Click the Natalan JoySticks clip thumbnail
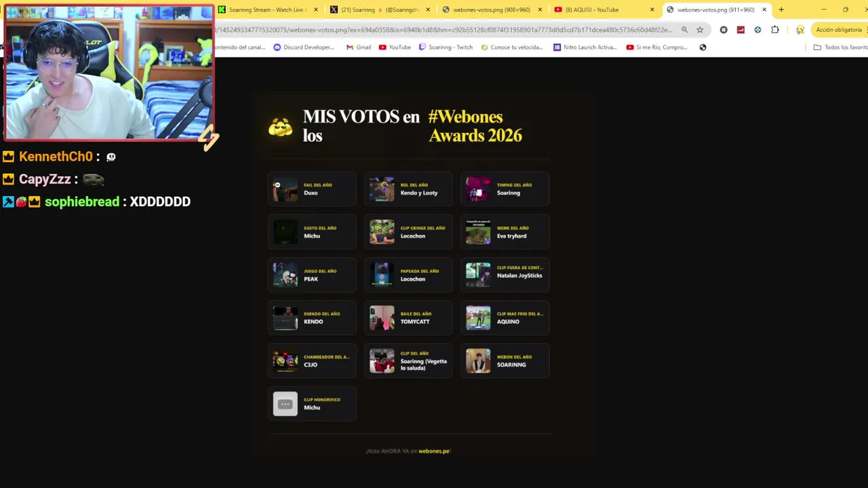 pos(478,275)
